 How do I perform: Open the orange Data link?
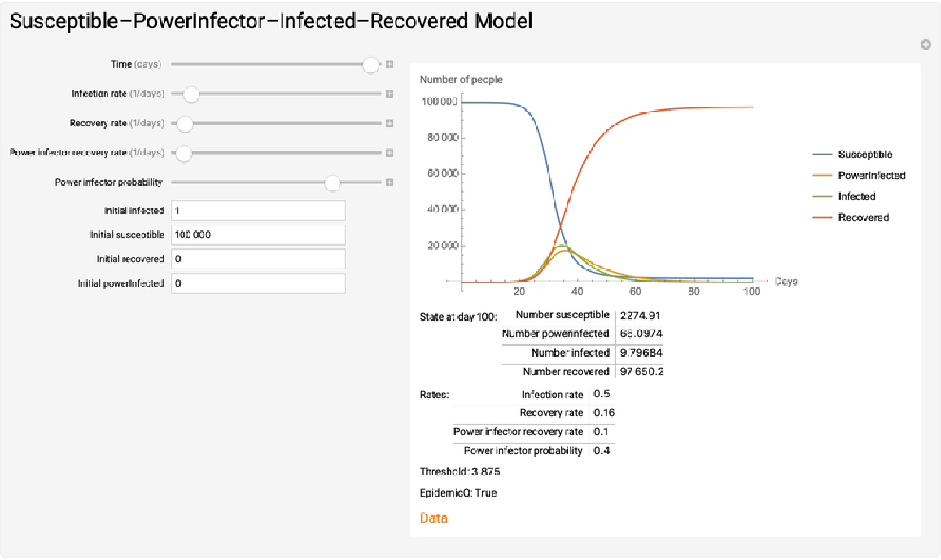pyautogui.click(x=434, y=518)
